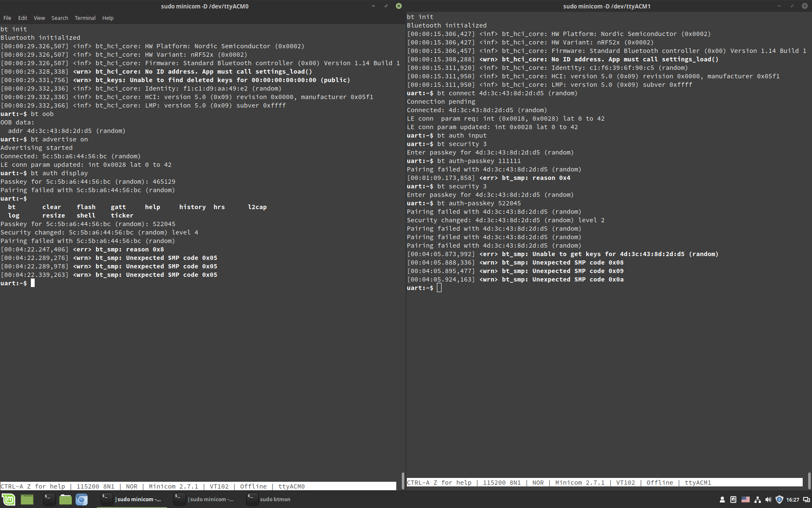The height and width of the screenshot is (508, 812).
Task: Click the show desktop icon in taskbar
Action: pyautogui.click(x=27, y=500)
